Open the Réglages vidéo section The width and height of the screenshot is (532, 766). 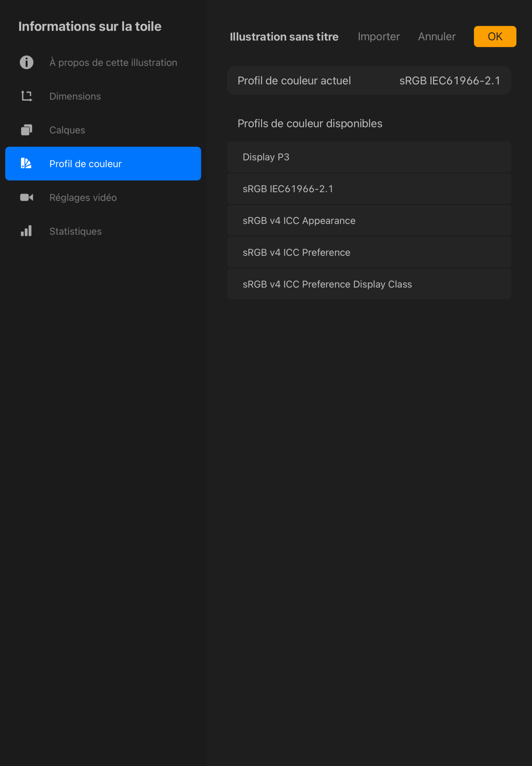coord(83,197)
